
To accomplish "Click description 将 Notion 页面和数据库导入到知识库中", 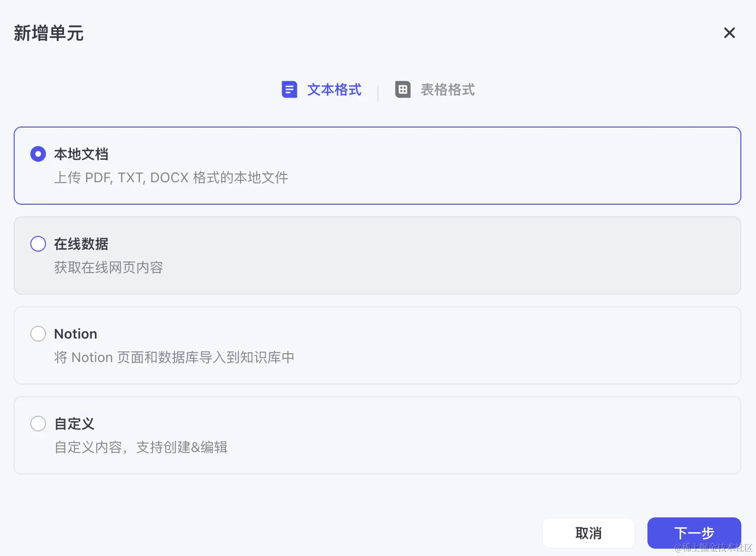I will 174,357.
